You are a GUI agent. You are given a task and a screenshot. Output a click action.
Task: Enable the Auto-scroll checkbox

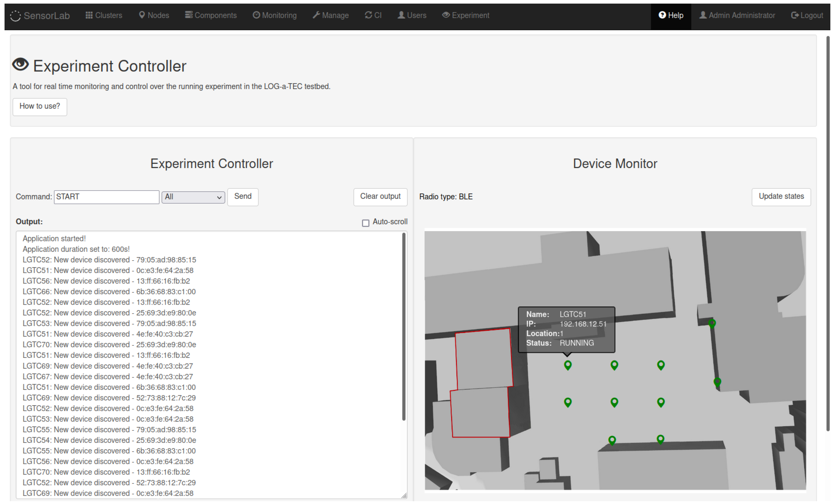pyautogui.click(x=365, y=223)
